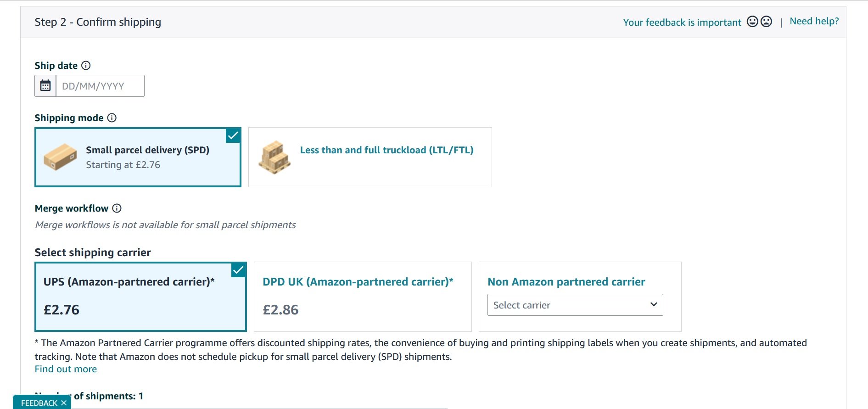Click the sad face feedback icon
This screenshot has width=868, height=409.
pos(766,22)
